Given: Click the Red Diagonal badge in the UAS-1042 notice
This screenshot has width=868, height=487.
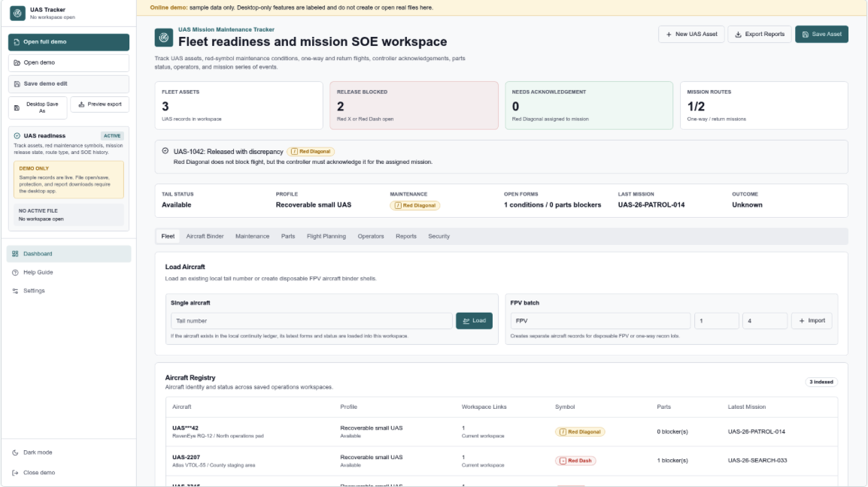Looking at the screenshot, I should (311, 152).
